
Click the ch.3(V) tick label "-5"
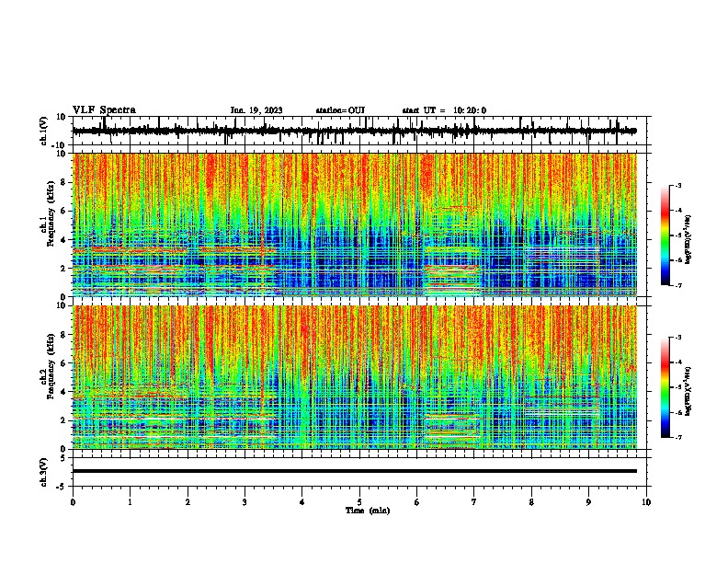coord(62,487)
